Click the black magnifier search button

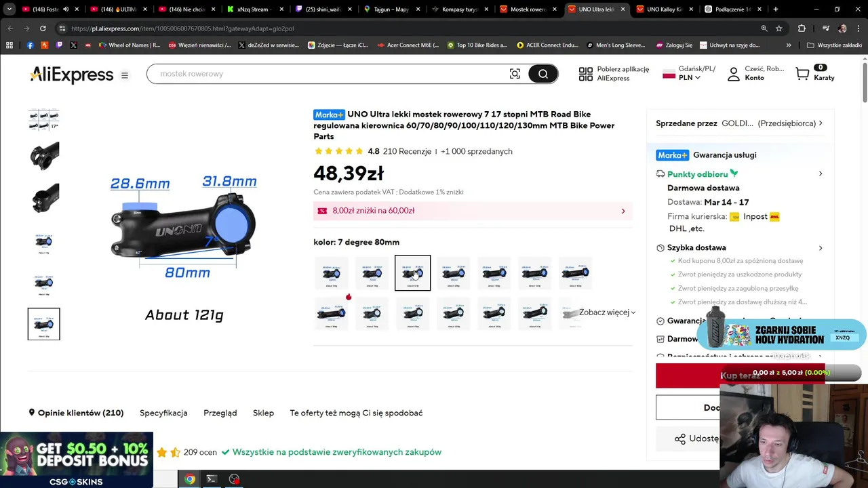(x=542, y=74)
